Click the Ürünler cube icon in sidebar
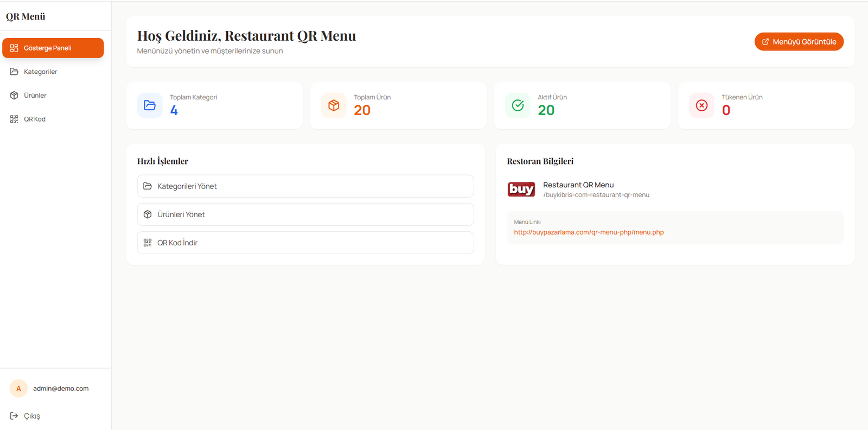Image resolution: width=868 pixels, height=430 pixels. point(14,96)
